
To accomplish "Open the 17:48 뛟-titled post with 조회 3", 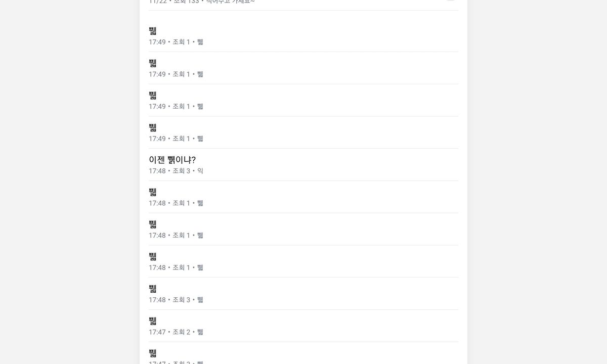I will (x=153, y=289).
